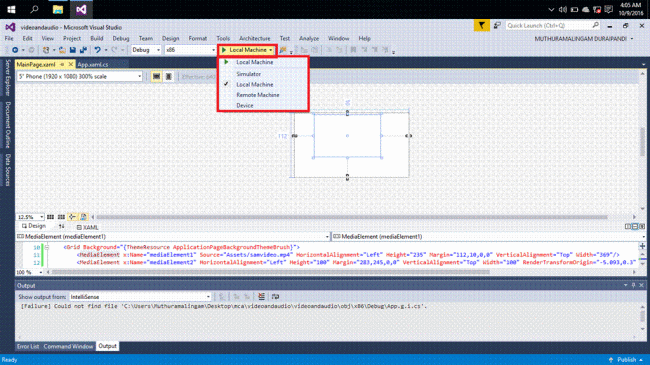Viewport: 650px width, 365px height.
Task: Click the Publish status bar icon
Action: click(611, 360)
